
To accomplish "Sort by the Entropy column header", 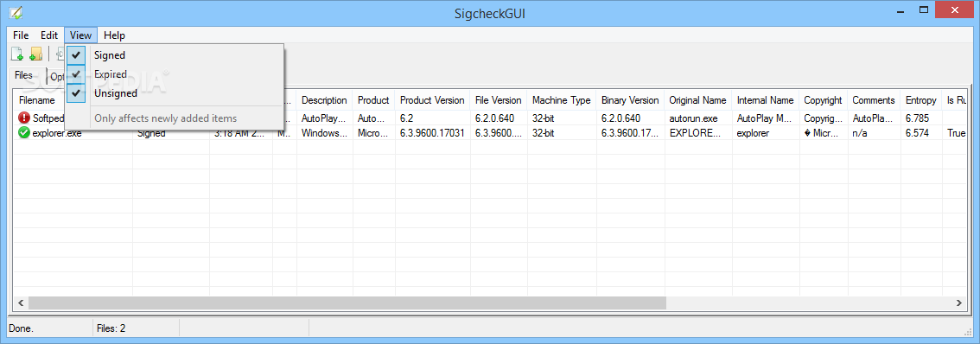I will click(x=921, y=100).
